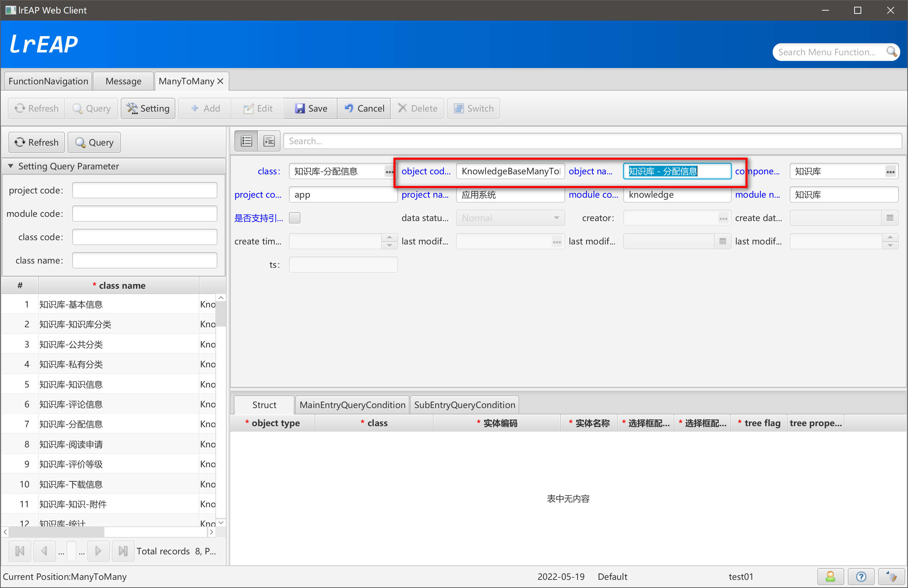
Task: Open last modifier lookup ellipsis button
Action: 557,242
